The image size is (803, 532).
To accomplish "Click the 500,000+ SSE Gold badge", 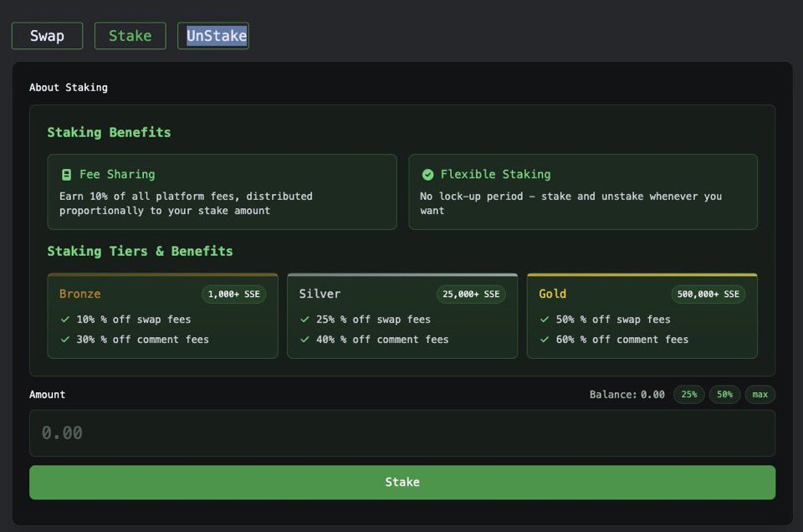I will coord(708,294).
